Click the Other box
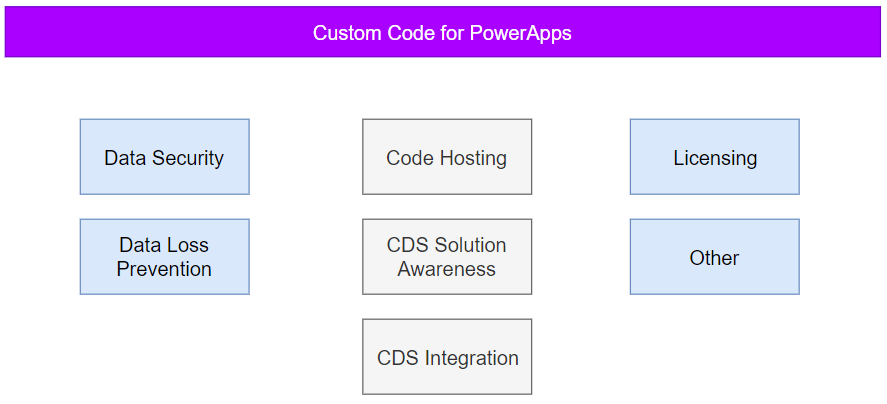 [714, 257]
